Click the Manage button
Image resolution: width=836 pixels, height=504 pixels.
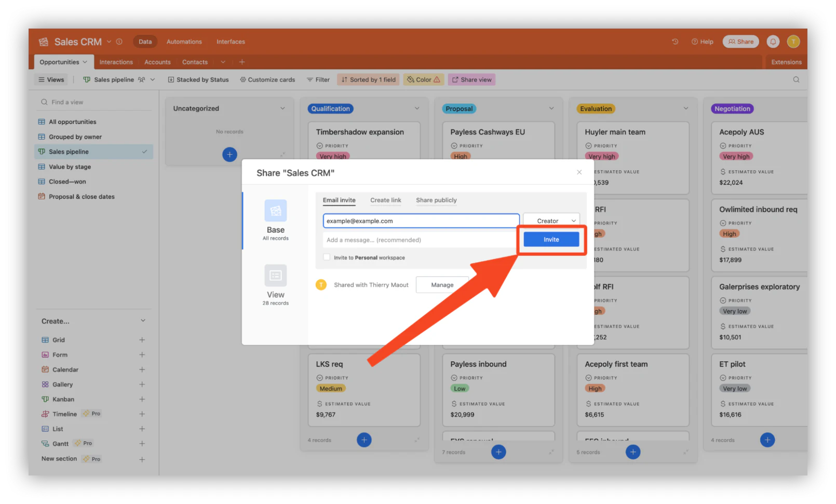point(442,285)
